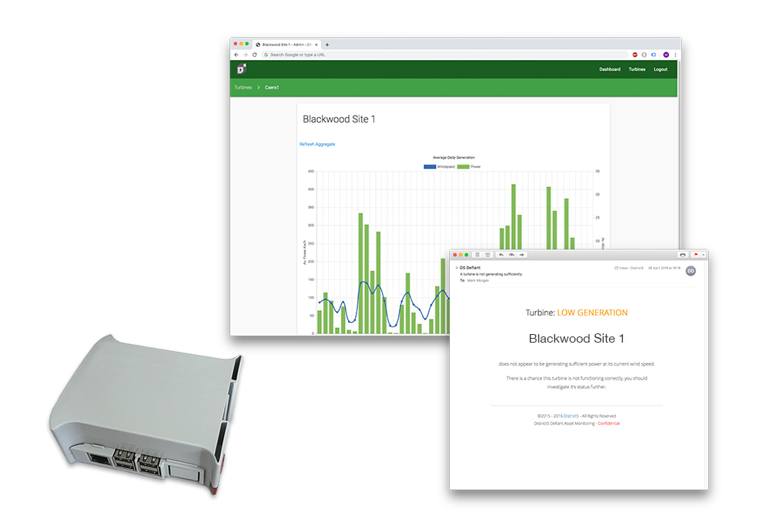Image resolution: width=770 pixels, height=532 pixels.
Task: Click the email date 26 April 2019
Action: (x=665, y=268)
